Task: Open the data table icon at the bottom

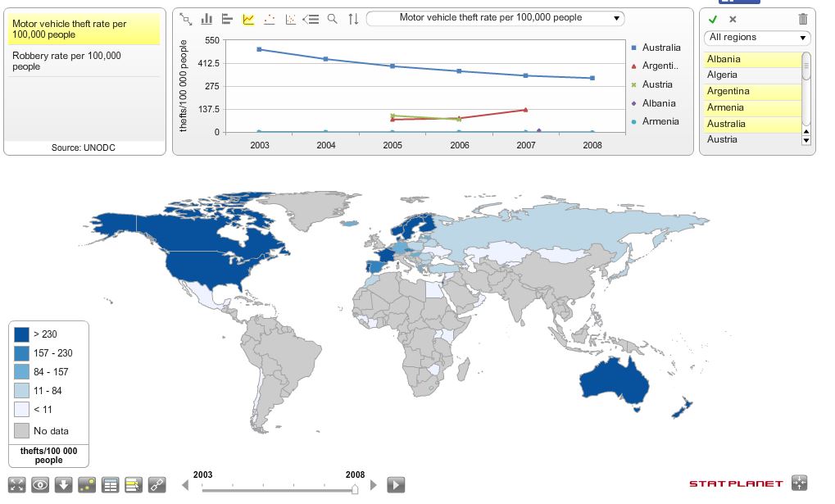Action: click(111, 484)
